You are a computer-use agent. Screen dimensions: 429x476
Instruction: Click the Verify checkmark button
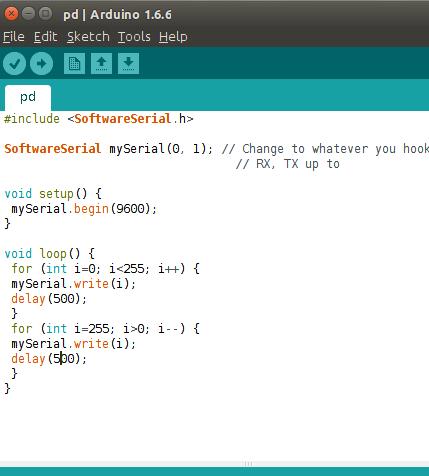[14, 63]
